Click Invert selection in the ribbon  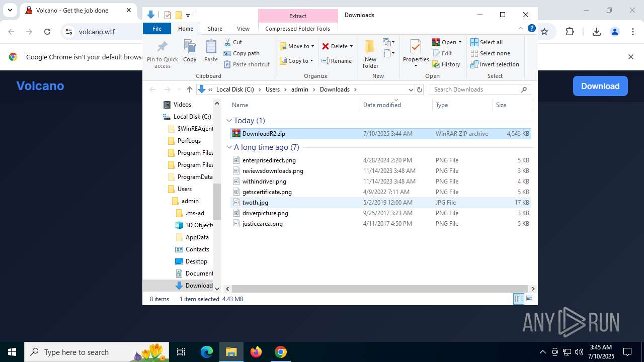point(495,64)
